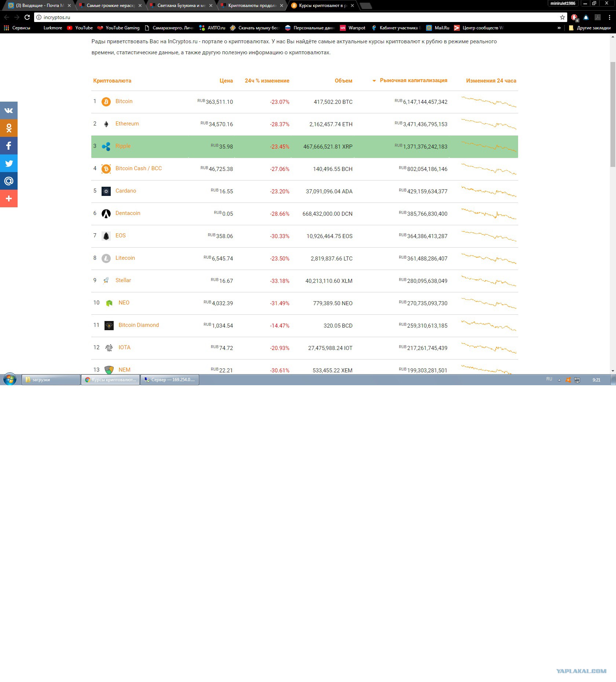This screenshot has height=682, width=616.
Task: Share via Mail.ru @ sidebar icon
Action: point(9,181)
